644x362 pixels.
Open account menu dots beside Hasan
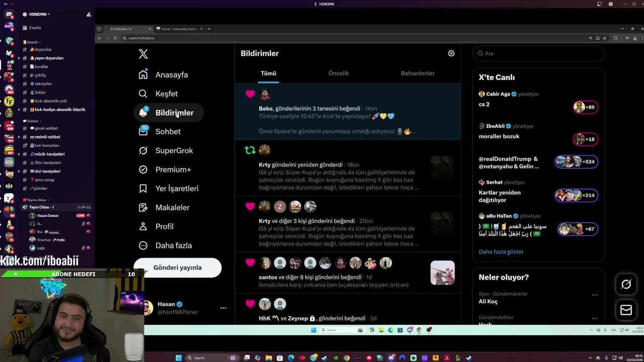click(223, 308)
